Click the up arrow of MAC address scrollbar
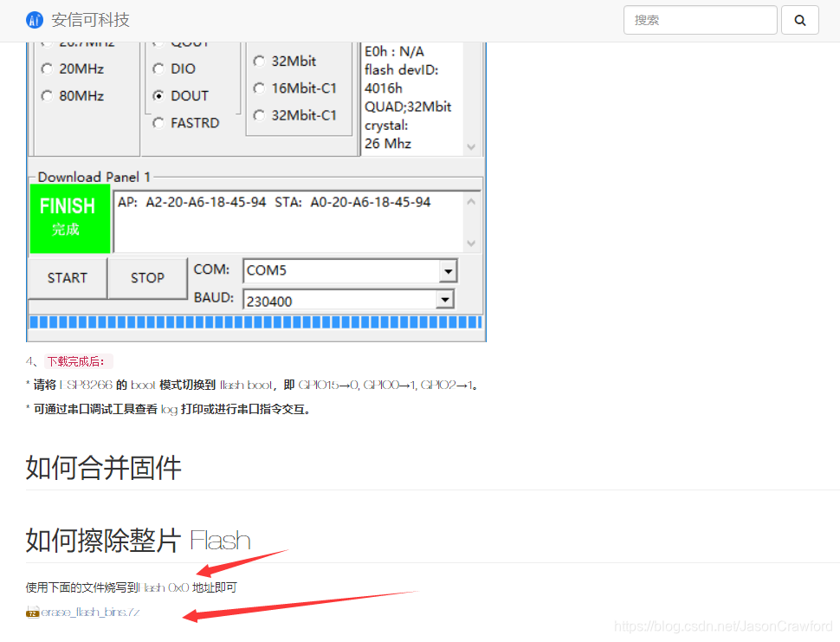The height and width of the screenshot is (642, 840). 471,202
